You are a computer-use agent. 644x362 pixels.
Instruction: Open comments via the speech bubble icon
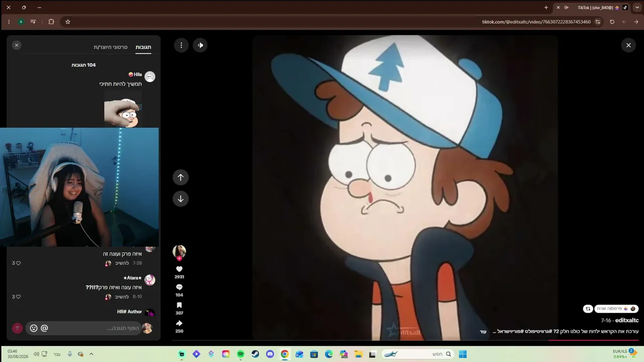pos(179,287)
